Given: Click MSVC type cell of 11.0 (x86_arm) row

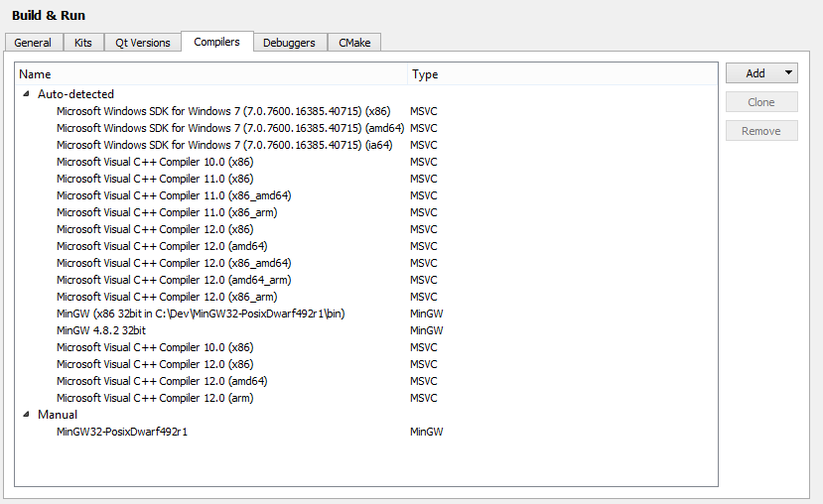Looking at the screenshot, I should pyautogui.click(x=424, y=212).
